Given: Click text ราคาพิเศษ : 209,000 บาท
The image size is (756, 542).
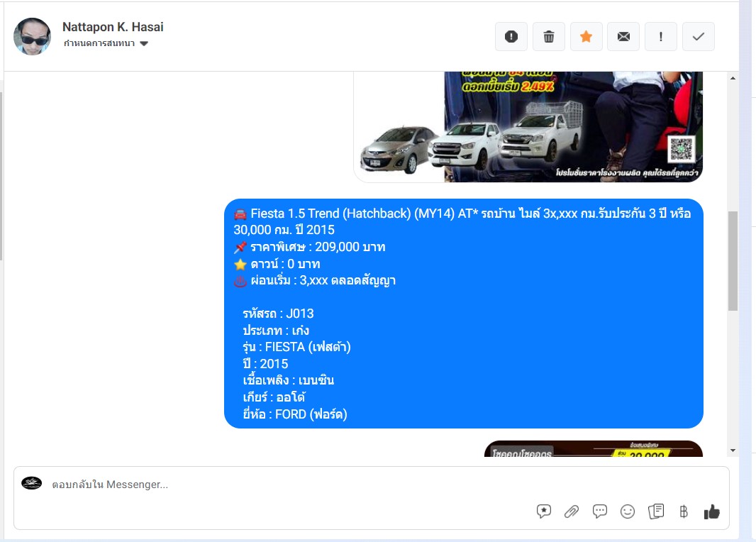Looking at the screenshot, I should (318, 247).
